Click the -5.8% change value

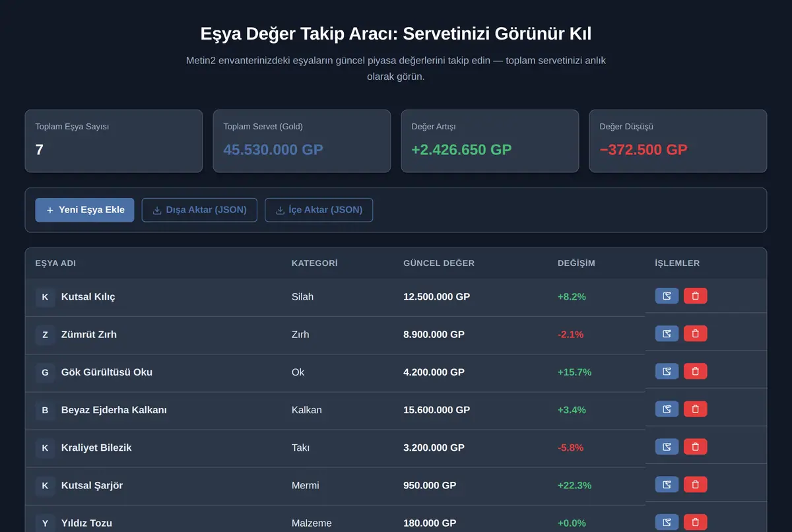571,448
